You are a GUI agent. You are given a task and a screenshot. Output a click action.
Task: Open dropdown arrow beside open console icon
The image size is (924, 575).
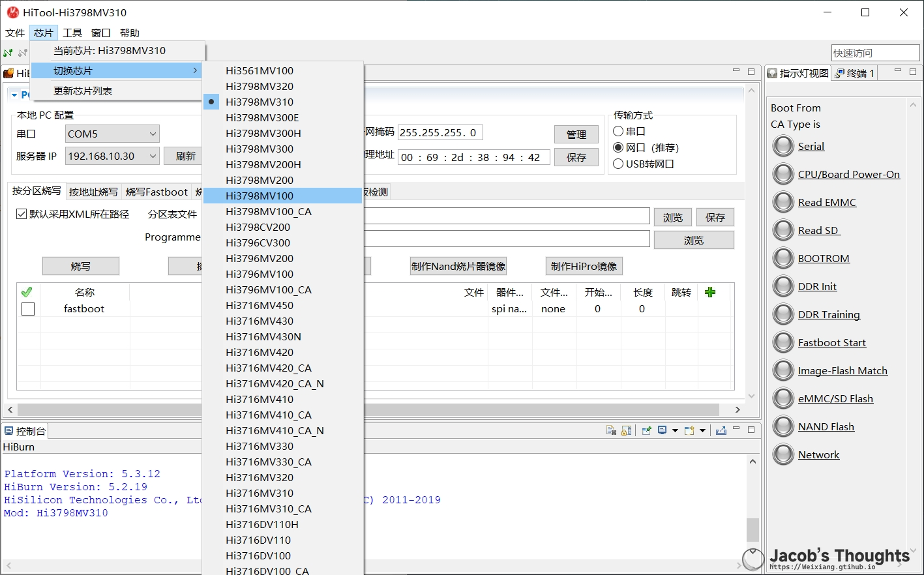tap(702, 430)
